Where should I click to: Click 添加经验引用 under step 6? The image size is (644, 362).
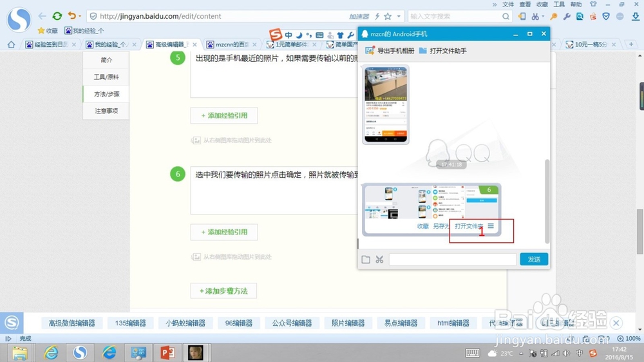click(224, 232)
